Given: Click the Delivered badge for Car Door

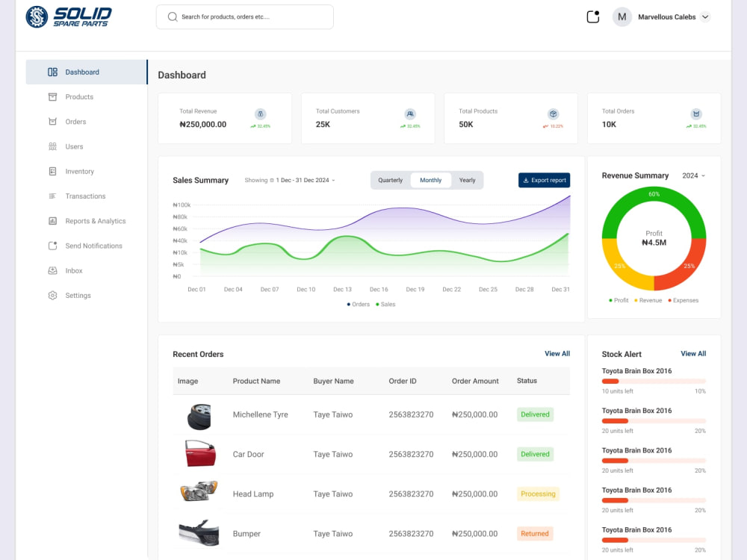Looking at the screenshot, I should pos(535,454).
